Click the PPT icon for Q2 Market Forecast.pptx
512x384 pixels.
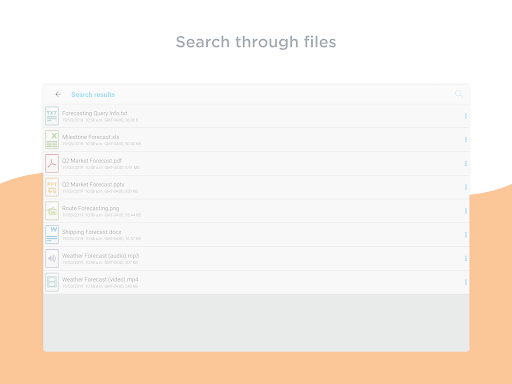tap(52, 187)
